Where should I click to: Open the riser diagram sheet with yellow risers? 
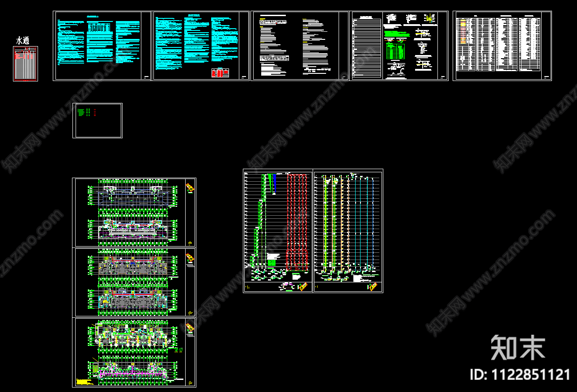coord(348,231)
